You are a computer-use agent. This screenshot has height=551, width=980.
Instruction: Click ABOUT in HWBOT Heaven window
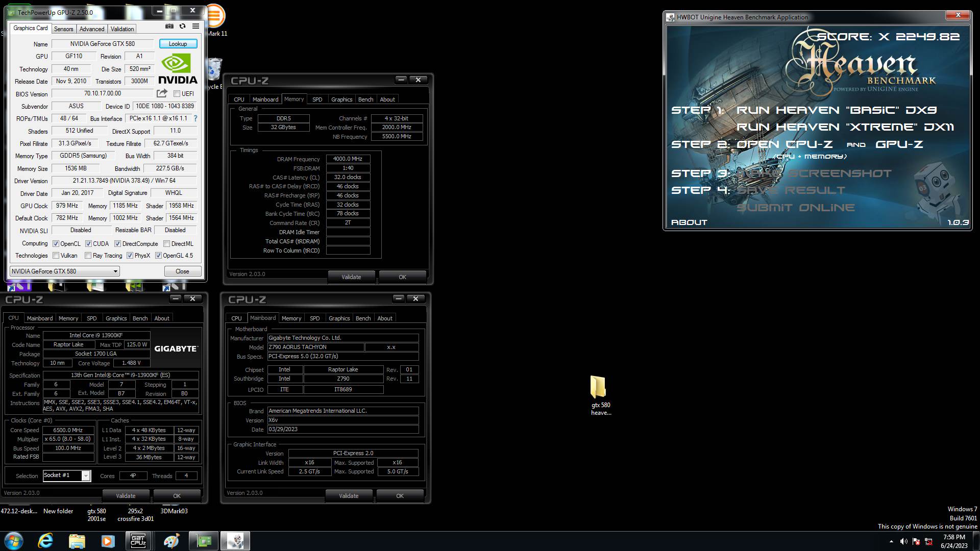[x=689, y=222]
